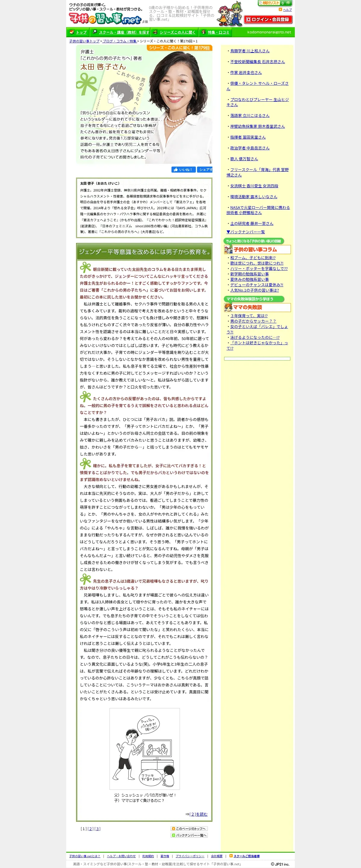Click footer link スクールご担当者様
The height and width of the screenshot is (868, 361).
246,856
